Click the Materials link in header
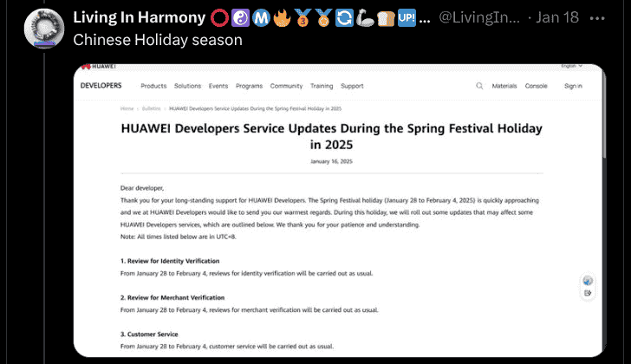This screenshot has height=364, width=631. tap(504, 86)
